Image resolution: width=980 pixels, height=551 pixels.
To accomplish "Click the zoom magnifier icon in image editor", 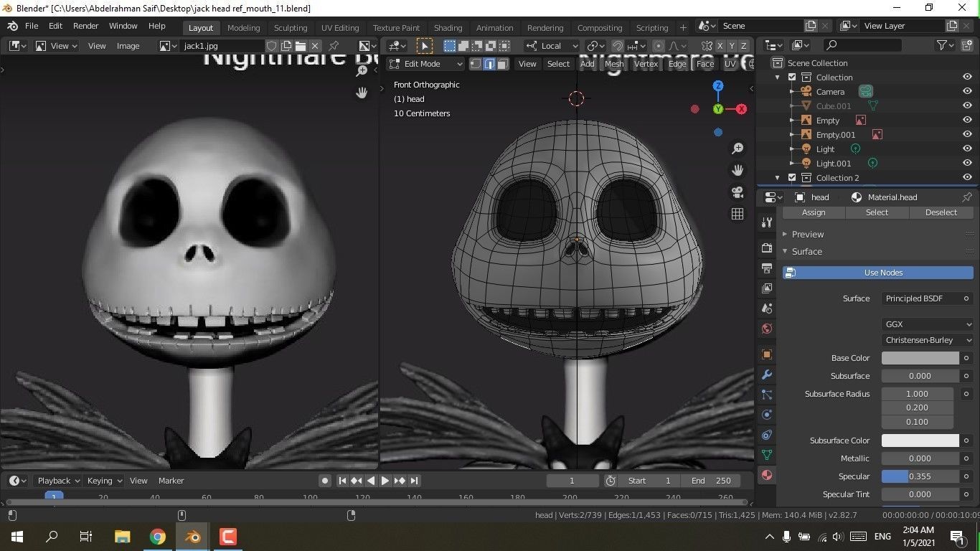I will pyautogui.click(x=362, y=71).
